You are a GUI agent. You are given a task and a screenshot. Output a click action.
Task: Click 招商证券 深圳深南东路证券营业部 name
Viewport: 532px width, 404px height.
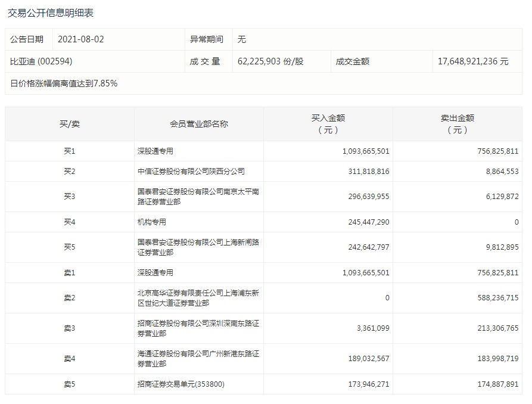coord(198,328)
